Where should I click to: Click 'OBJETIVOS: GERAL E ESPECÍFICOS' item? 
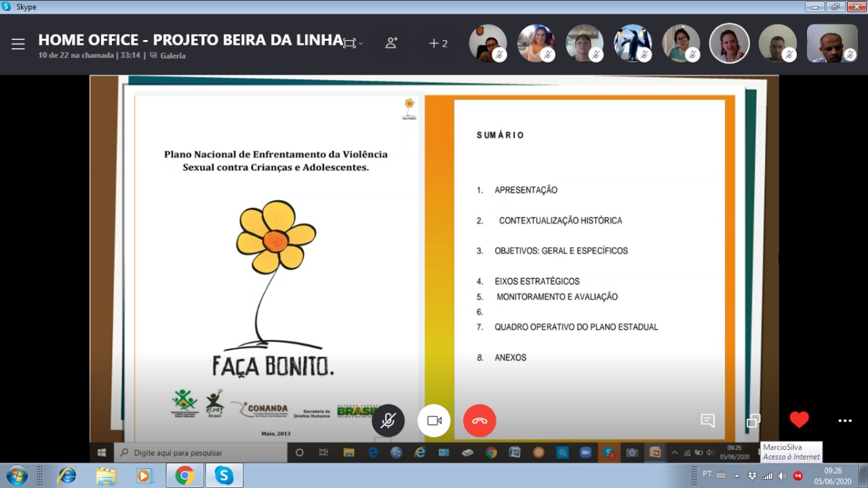click(x=561, y=250)
